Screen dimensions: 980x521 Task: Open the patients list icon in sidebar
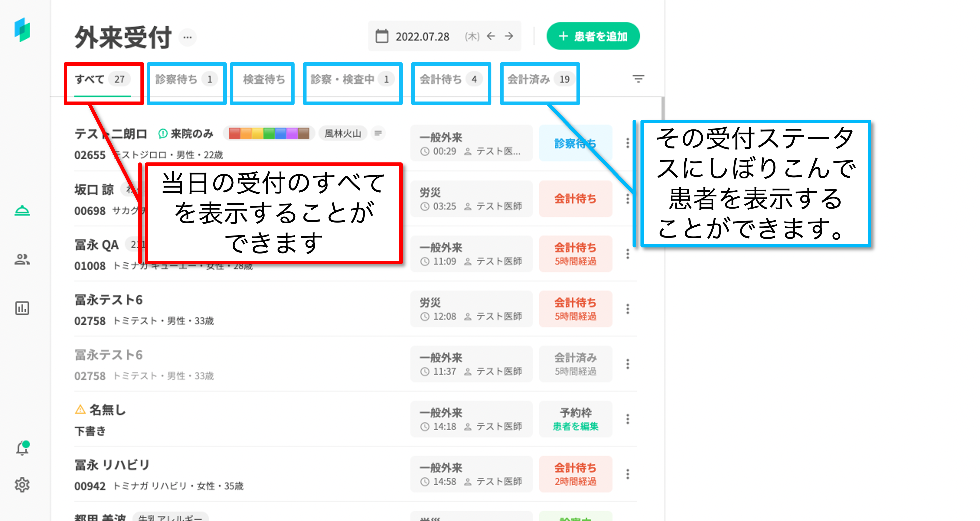(22, 259)
